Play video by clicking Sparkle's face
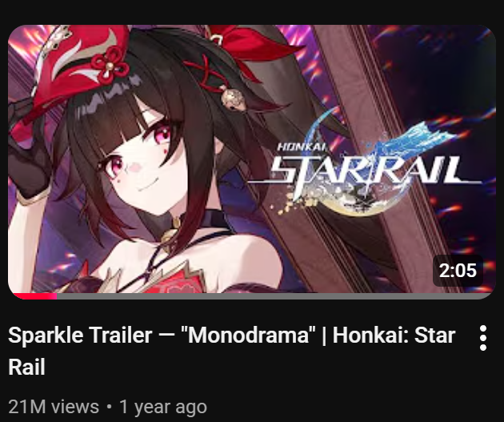 [142, 161]
